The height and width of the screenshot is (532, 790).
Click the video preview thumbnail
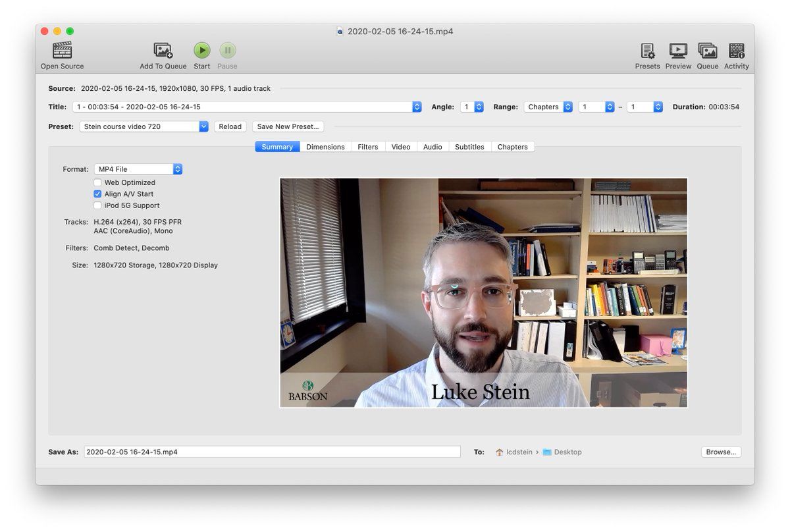(x=484, y=292)
